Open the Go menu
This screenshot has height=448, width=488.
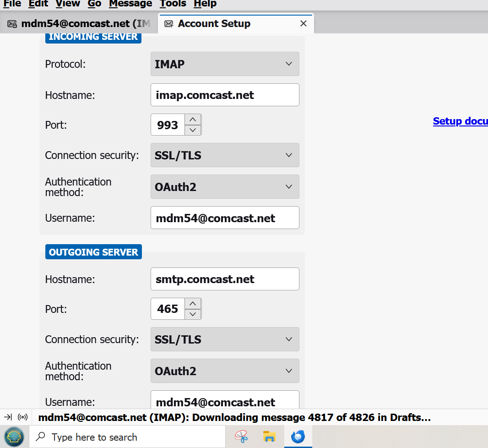click(94, 4)
